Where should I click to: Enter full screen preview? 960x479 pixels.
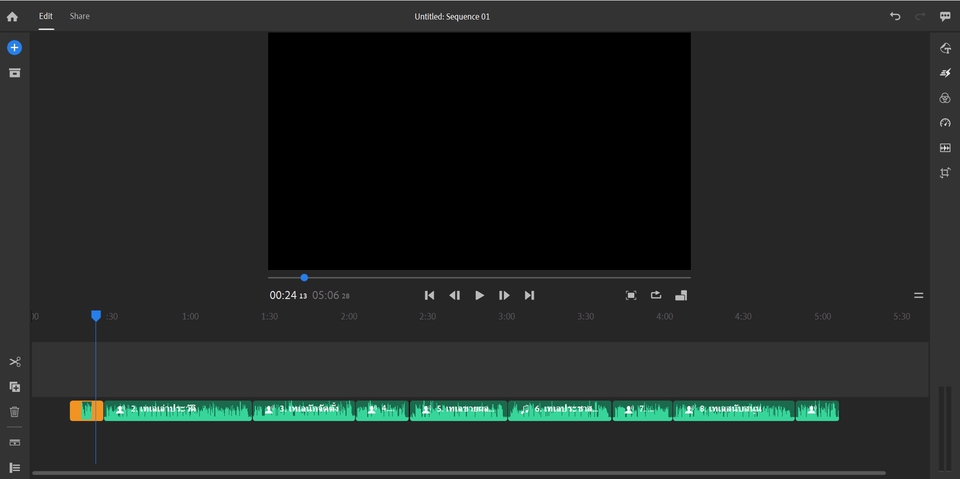pos(631,296)
